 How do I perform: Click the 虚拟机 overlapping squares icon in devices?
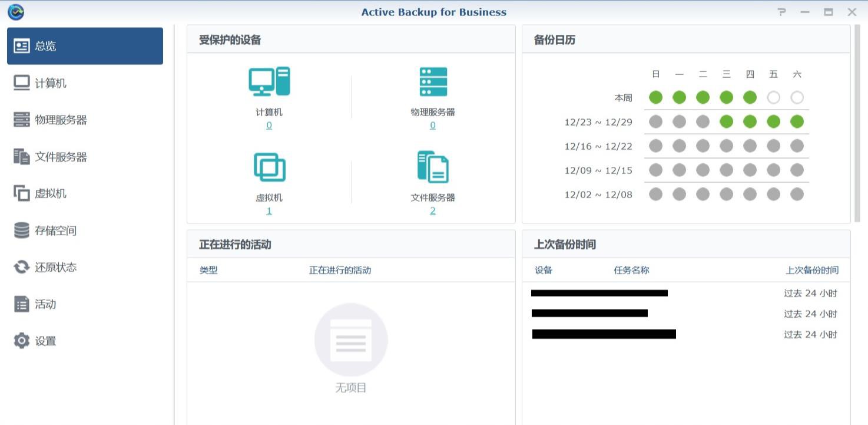(x=269, y=167)
